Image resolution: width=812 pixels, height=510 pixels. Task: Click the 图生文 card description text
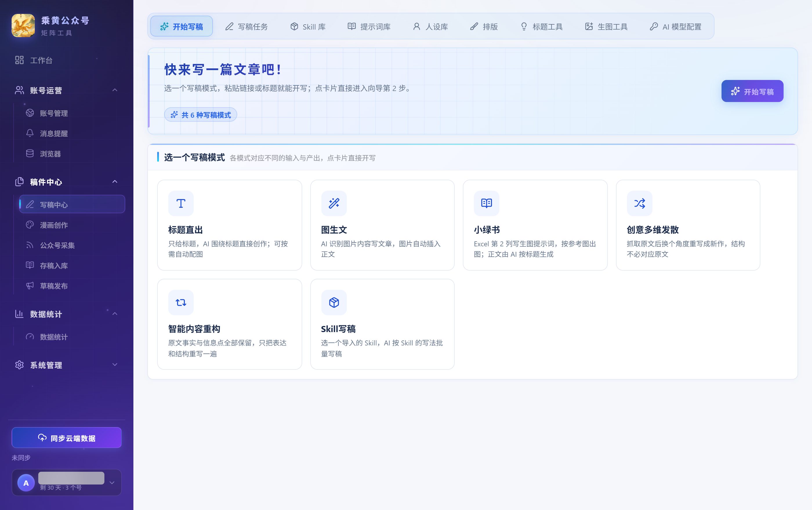[381, 249]
